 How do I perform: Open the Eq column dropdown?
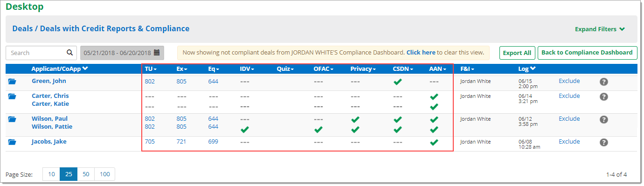click(x=214, y=69)
